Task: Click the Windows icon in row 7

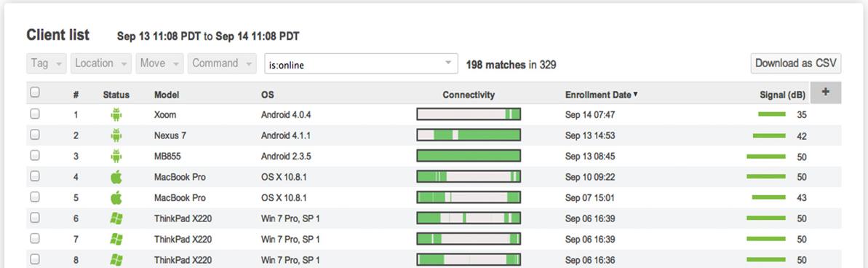Action: [x=116, y=239]
